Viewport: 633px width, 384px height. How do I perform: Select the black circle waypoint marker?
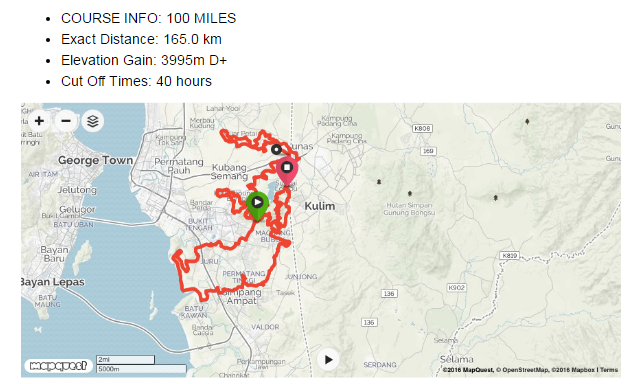[x=276, y=150]
